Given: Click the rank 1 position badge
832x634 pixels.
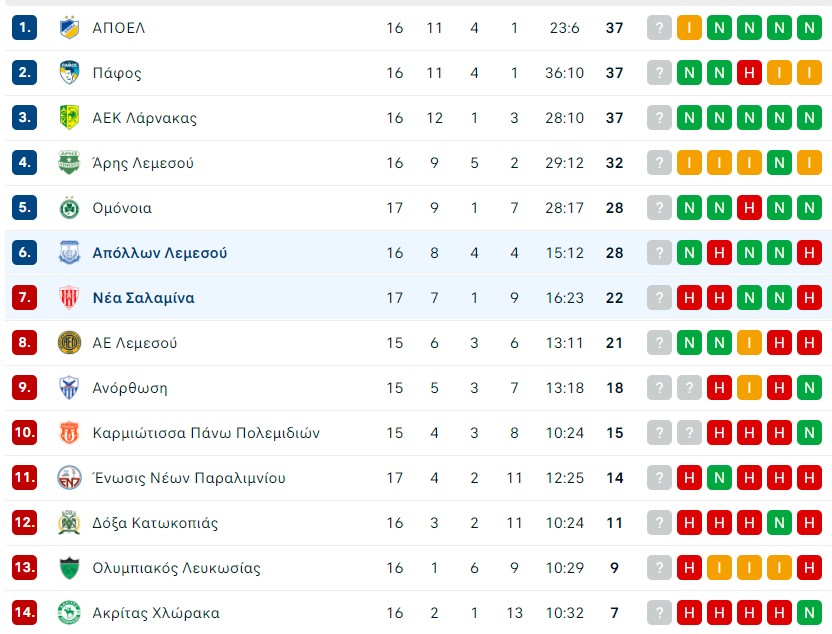Looking at the screenshot, I should pyautogui.click(x=24, y=28).
